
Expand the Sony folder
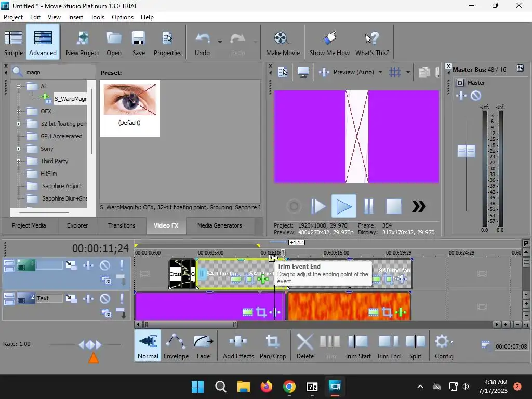(18, 149)
